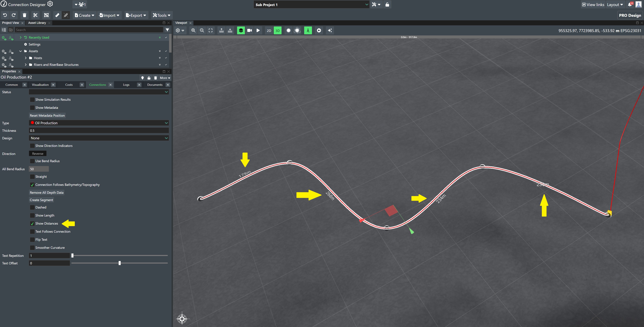The height and width of the screenshot is (327, 644).
Task: Click the compass rose in viewport corner
Action: pos(182,318)
